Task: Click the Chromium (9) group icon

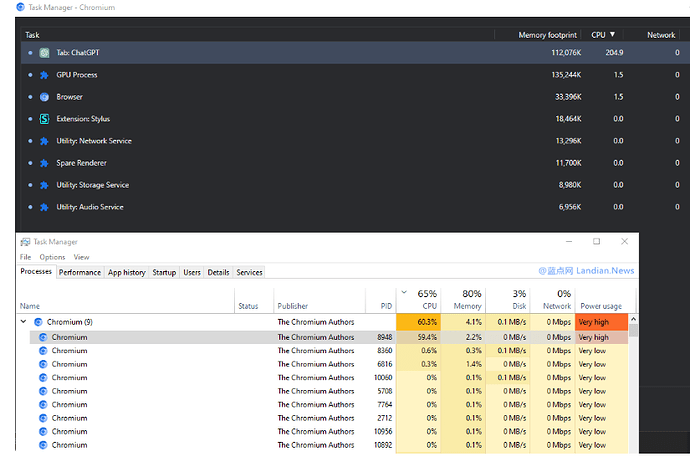Action: (x=38, y=322)
